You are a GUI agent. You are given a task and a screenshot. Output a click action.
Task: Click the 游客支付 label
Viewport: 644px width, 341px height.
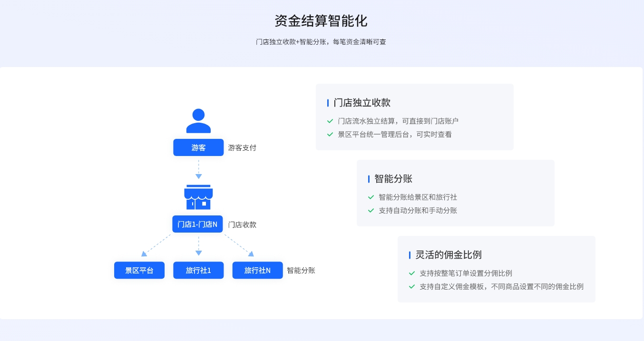tap(242, 148)
